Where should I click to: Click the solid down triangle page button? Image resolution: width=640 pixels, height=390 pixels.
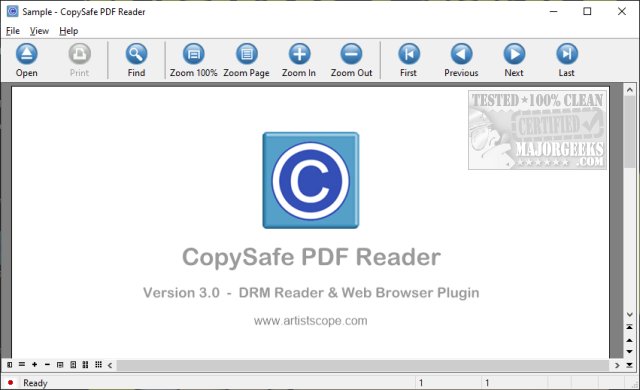click(629, 352)
